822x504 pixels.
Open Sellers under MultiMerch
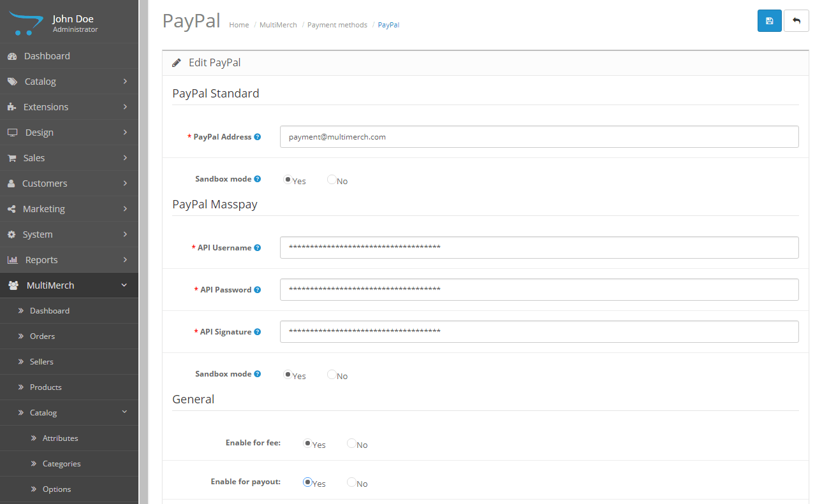point(41,362)
